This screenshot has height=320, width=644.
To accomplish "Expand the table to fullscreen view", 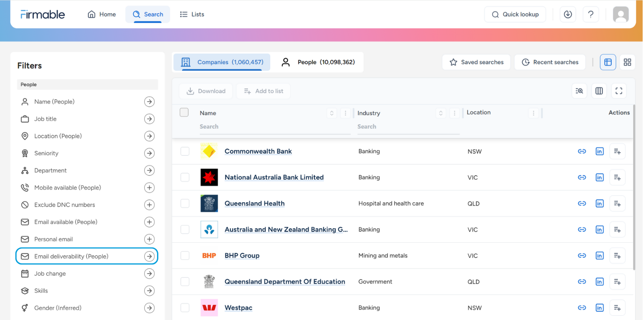I will [x=619, y=91].
